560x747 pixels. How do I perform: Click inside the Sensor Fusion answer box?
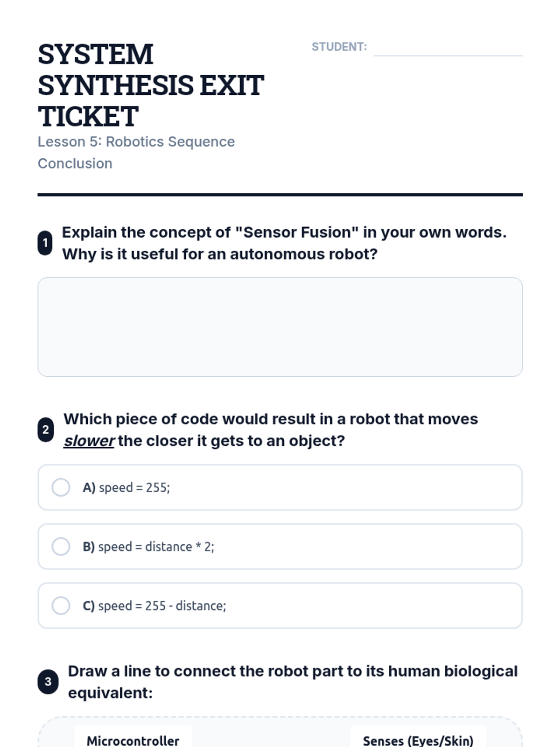pos(280,327)
